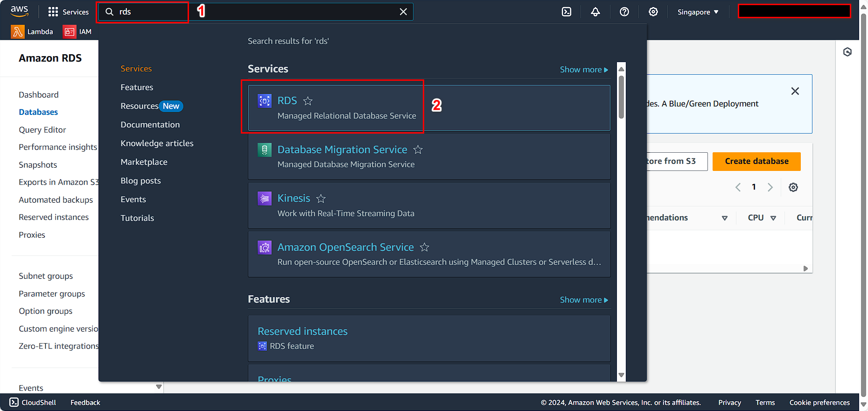Open table preferences gear icon
This screenshot has height=411, width=868.
point(793,187)
